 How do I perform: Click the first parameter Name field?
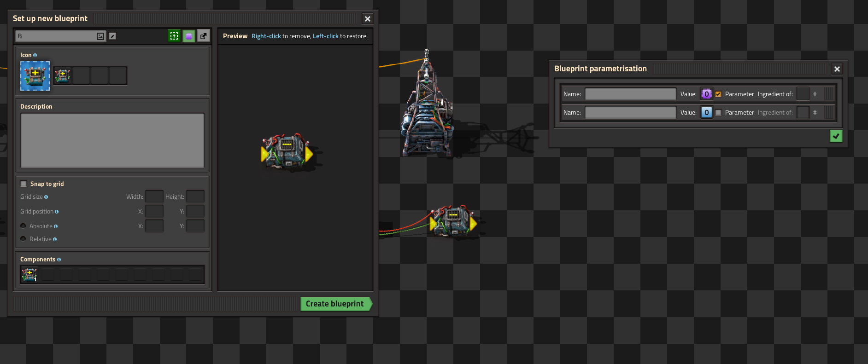631,94
